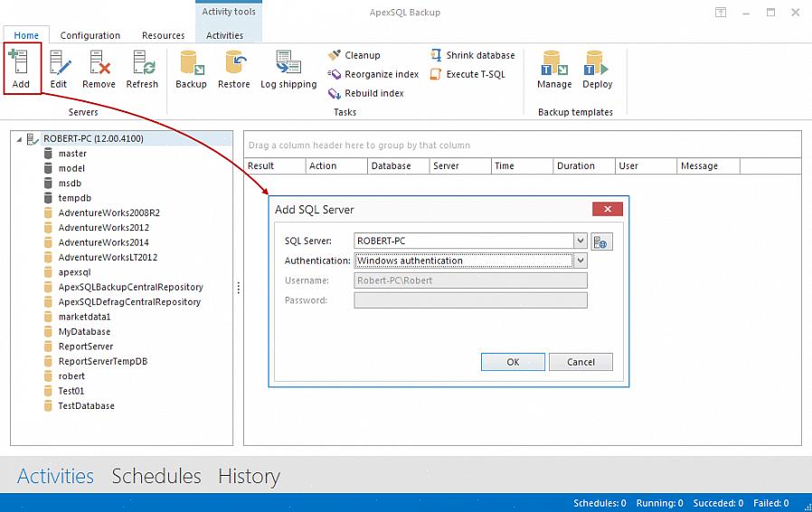Sort by Server column header
Image resolution: width=812 pixels, height=512 pixels.
tap(460, 166)
